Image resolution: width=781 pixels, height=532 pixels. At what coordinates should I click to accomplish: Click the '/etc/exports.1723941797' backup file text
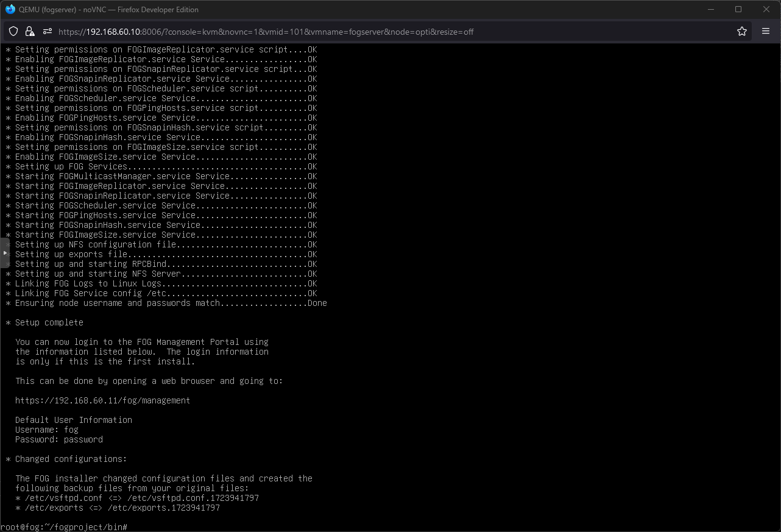click(164, 508)
